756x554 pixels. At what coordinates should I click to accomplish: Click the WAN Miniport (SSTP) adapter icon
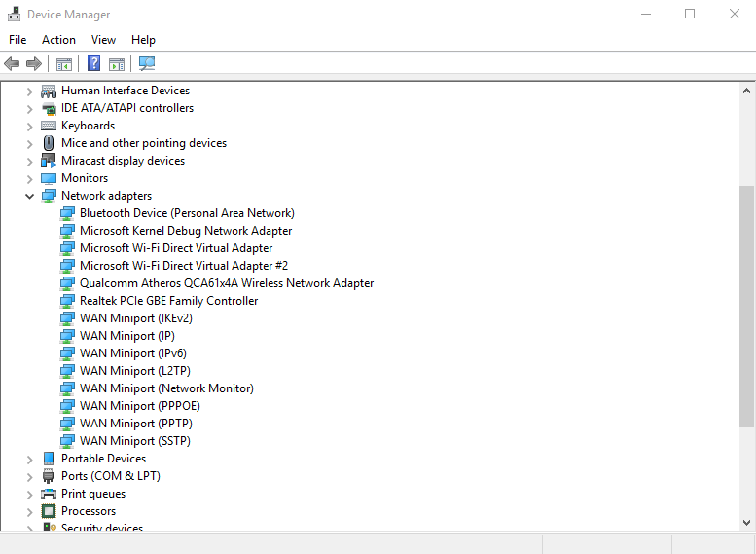coord(67,441)
